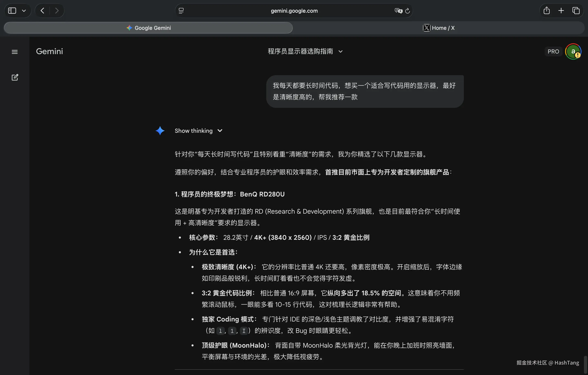This screenshot has height=375, width=588.
Task: Click the browser forward arrow
Action: 57,11
